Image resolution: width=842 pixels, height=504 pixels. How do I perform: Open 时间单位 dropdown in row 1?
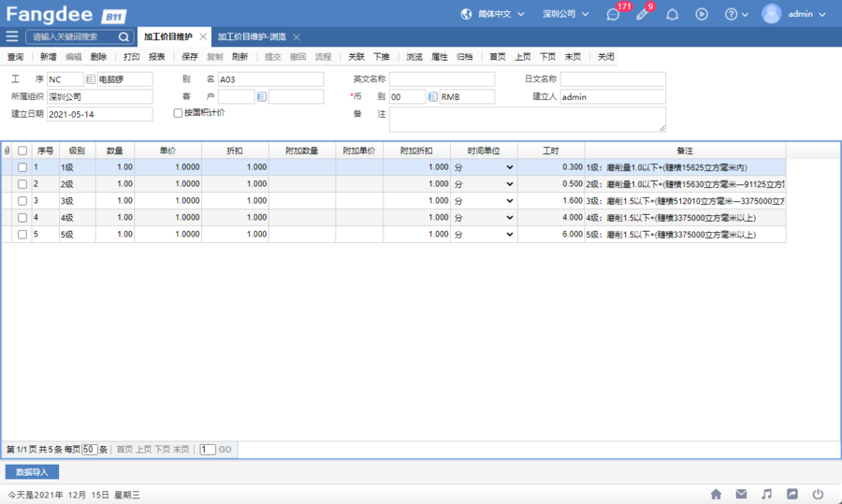484,167
